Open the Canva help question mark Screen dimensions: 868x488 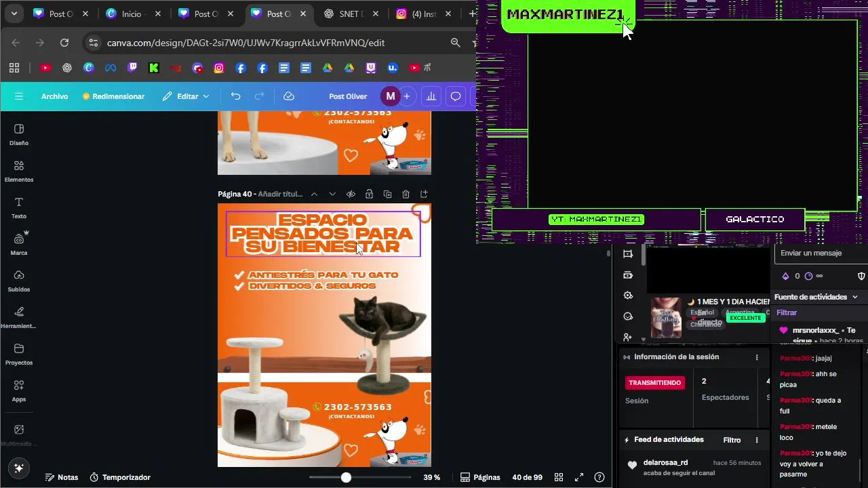(x=599, y=477)
